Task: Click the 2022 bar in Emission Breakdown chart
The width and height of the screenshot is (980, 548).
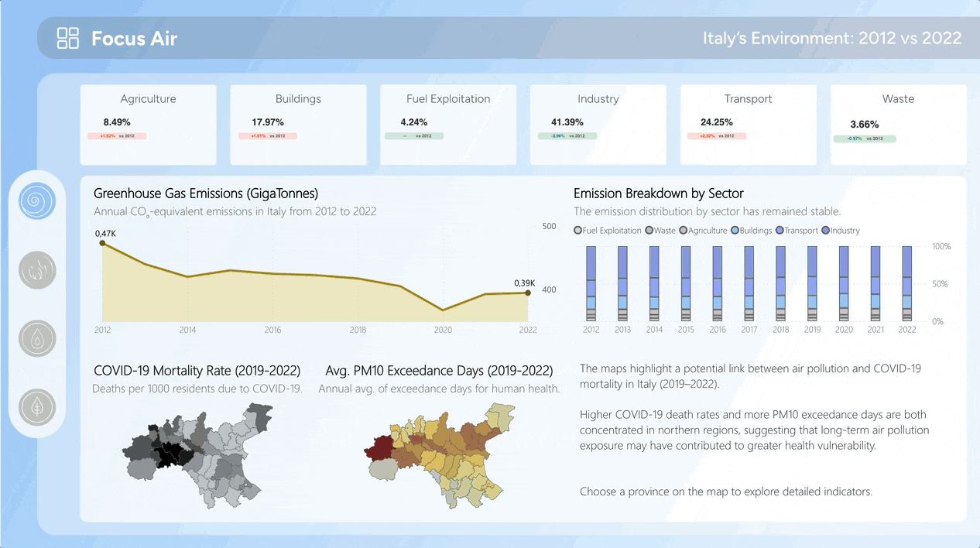Action: tap(906, 283)
